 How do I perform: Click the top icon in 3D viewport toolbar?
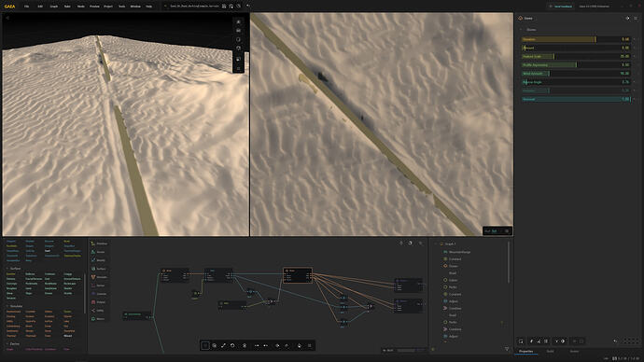tap(239, 21)
